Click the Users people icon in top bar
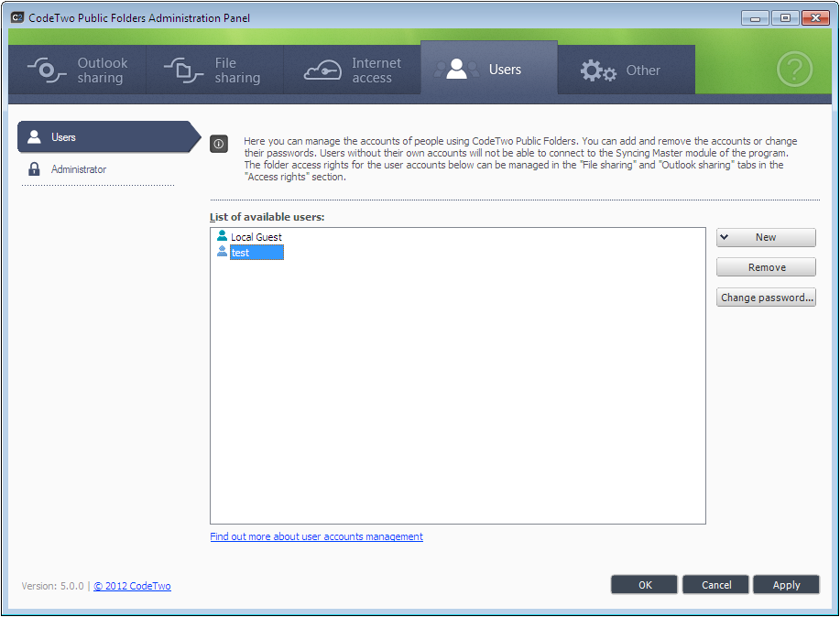 point(456,69)
